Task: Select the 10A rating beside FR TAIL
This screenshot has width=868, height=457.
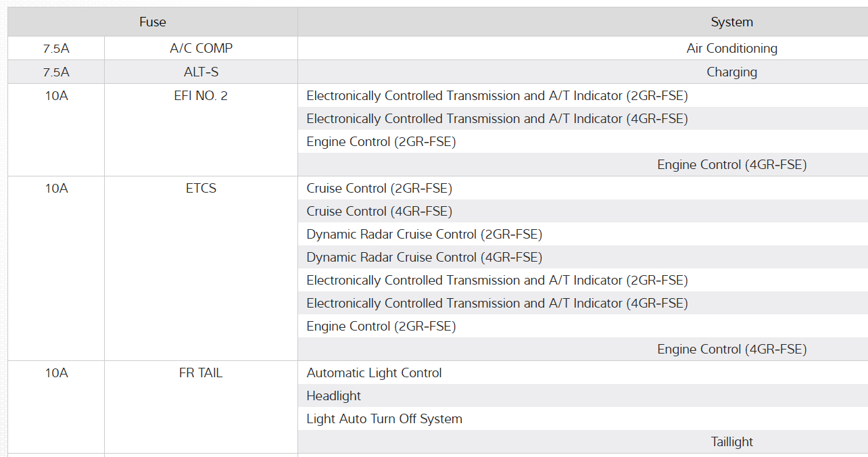Action: click(x=56, y=373)
